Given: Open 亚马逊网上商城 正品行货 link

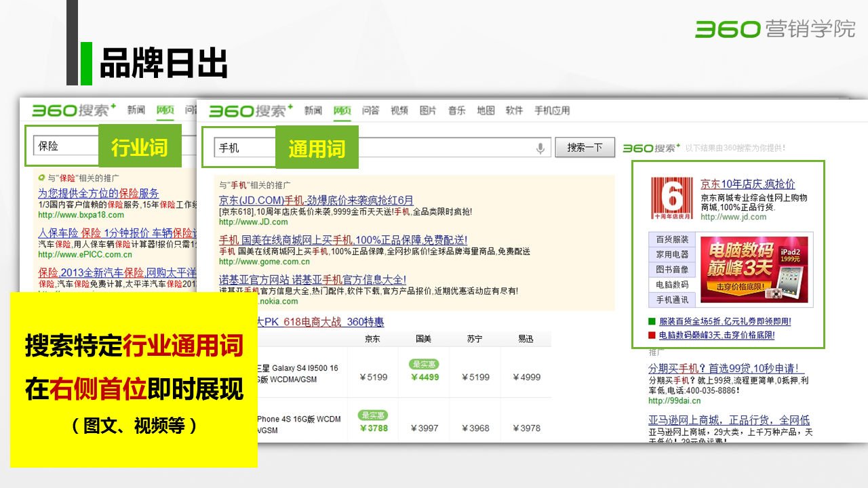Looking at the screenshot, I should pyautogui.click(x=729, y=420).
